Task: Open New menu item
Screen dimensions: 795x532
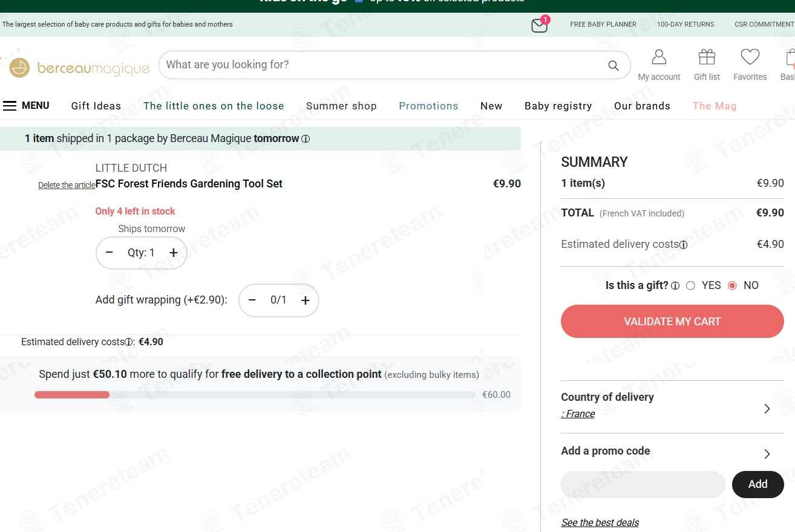Action: click(x=491, y=106)
